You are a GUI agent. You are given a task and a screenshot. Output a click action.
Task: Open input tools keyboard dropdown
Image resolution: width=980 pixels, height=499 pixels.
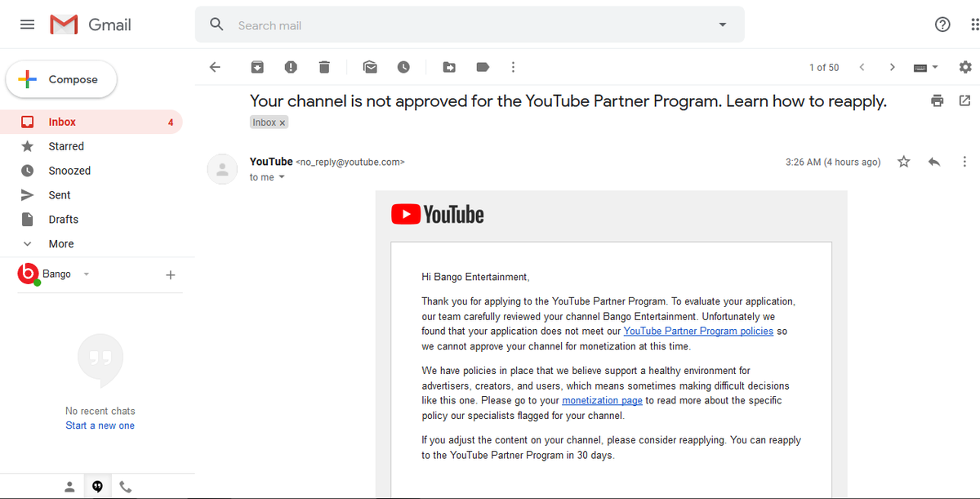pyautogui.click(x=926, y=67)
